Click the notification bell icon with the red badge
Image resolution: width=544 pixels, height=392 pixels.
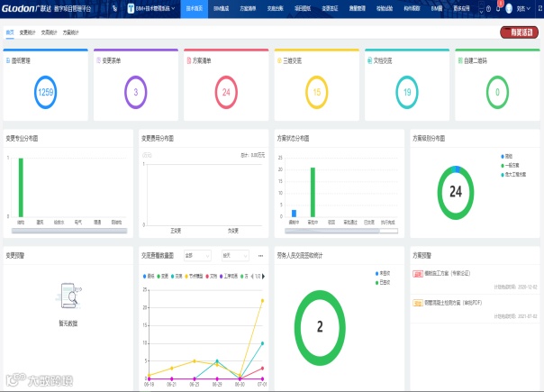pos(499,8)
